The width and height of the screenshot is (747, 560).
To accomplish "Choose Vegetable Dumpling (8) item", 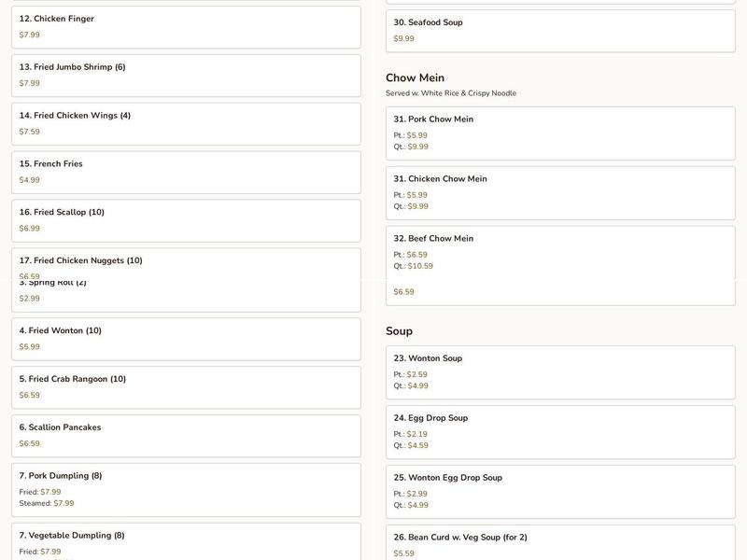I will click(x=186, y=542).
